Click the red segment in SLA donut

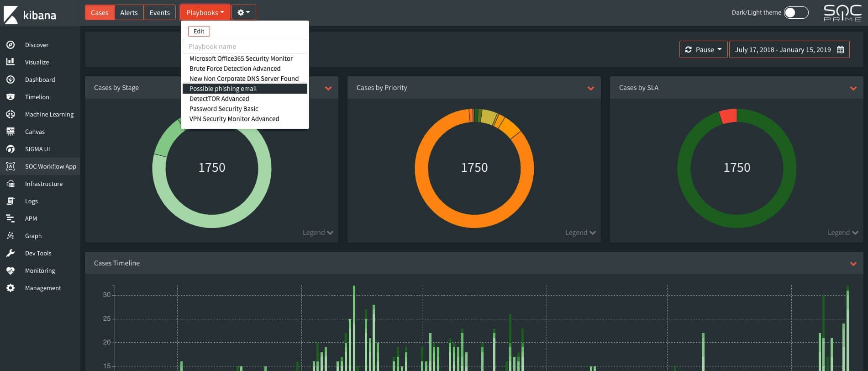pyautogui.click(x=729, y=116)
